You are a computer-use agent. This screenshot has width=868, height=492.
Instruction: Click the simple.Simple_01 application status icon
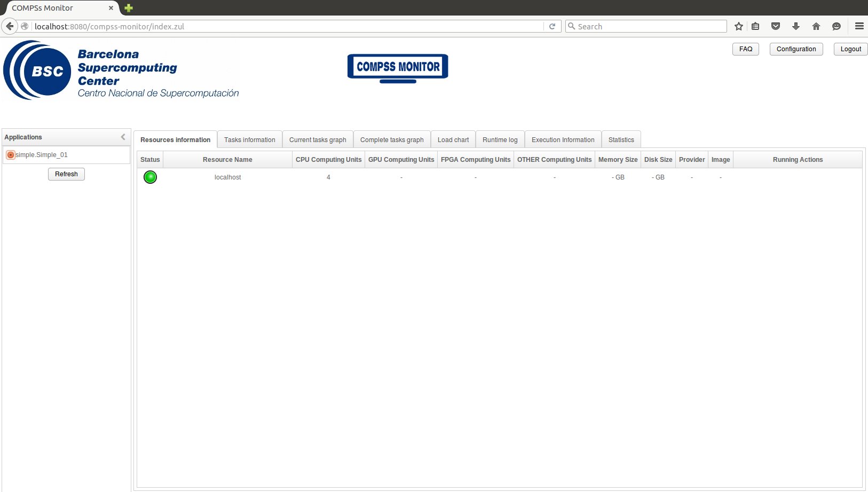point(11,155)
